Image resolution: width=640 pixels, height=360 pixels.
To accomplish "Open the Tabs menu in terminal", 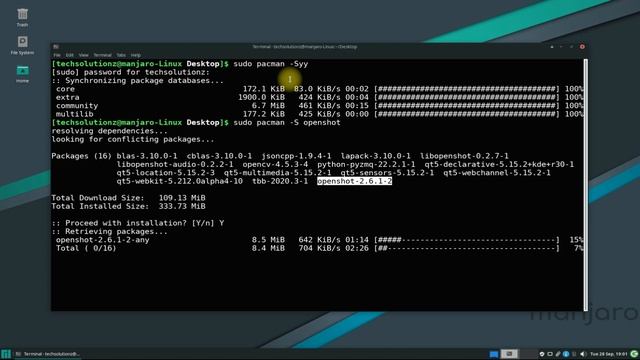I will click(x=121, y=55).
